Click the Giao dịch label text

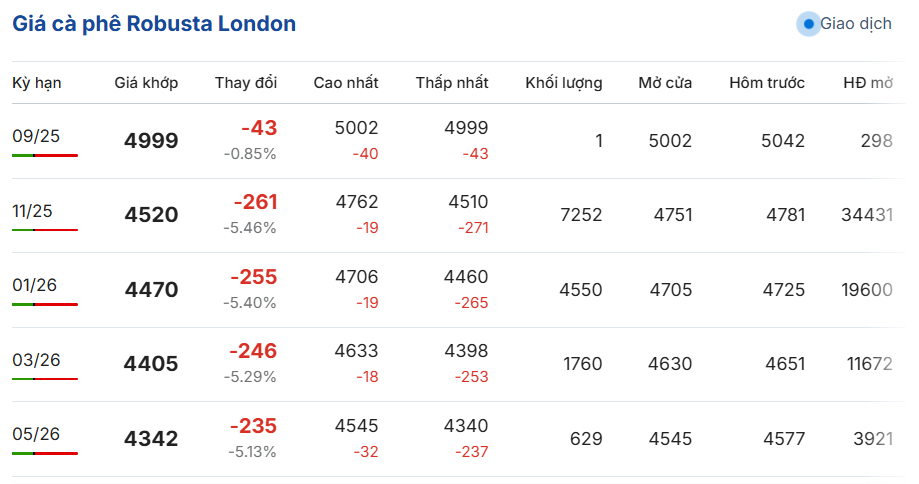point(856,24)
